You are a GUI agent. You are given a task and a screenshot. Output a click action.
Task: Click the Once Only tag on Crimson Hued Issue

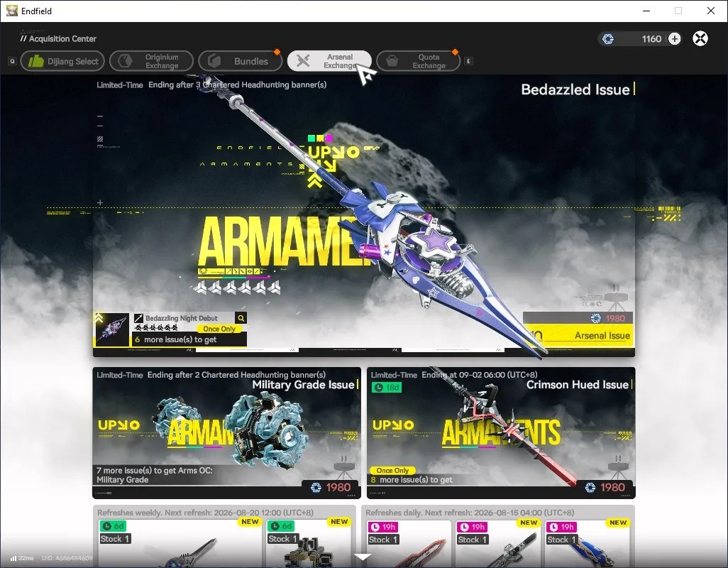tap(392, 471)
